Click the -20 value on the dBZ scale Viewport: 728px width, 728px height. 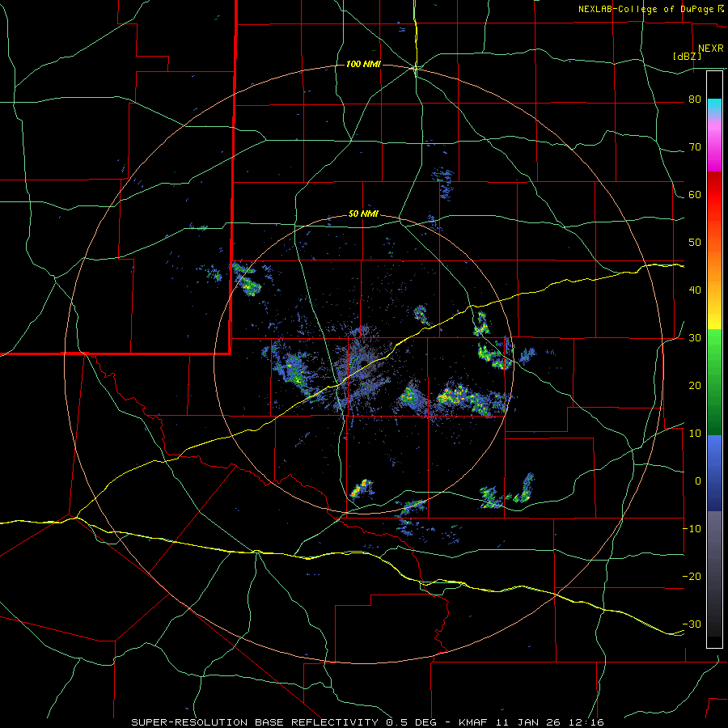click(x=692, y=576)
